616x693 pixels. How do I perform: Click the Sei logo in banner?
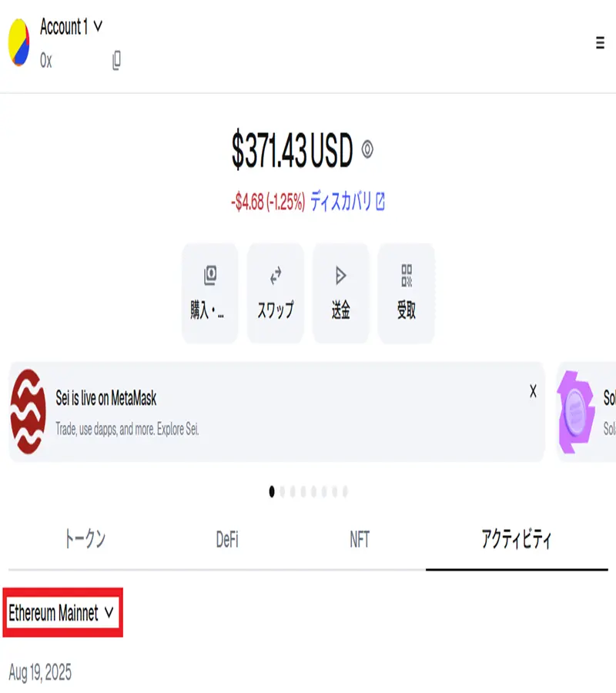click(28, 411)
